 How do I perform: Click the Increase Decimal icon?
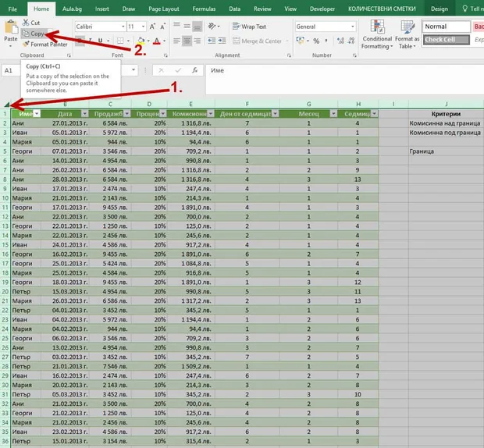pyautogui.click(x=341, y=41)
